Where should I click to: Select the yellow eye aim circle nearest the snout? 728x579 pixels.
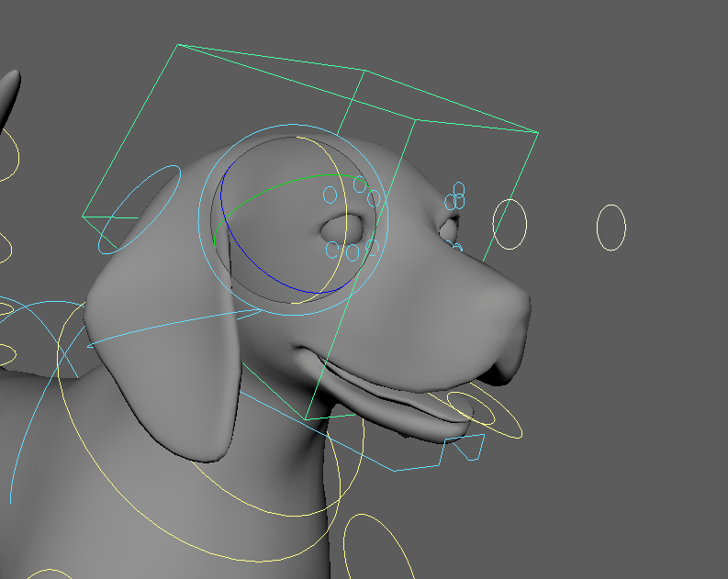click(x=510, y=224)
